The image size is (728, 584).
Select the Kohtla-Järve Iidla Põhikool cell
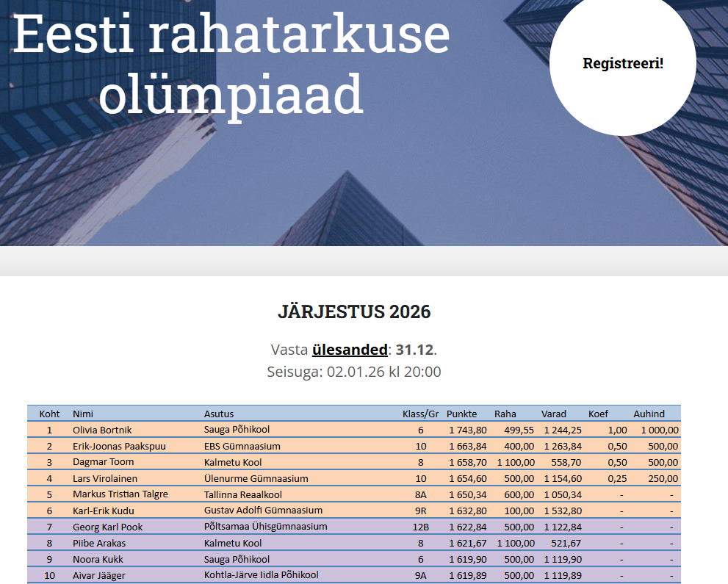[x=261, y=575]
